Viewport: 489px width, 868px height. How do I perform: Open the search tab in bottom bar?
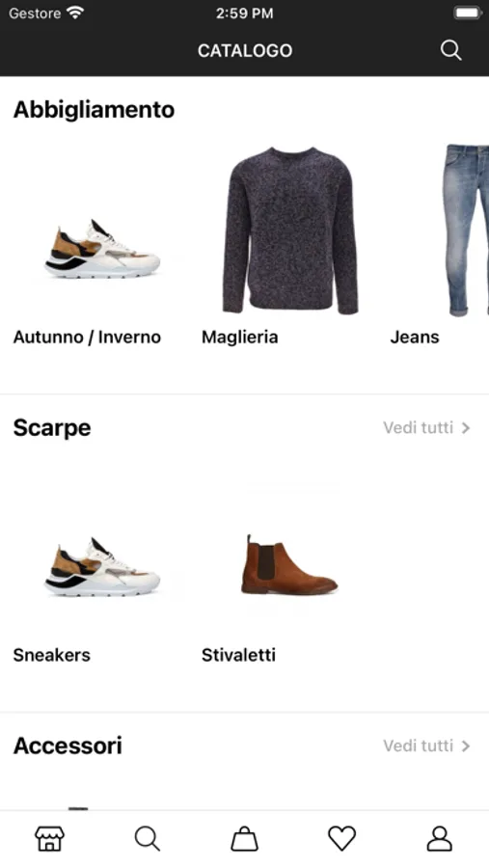click(148, 839)
